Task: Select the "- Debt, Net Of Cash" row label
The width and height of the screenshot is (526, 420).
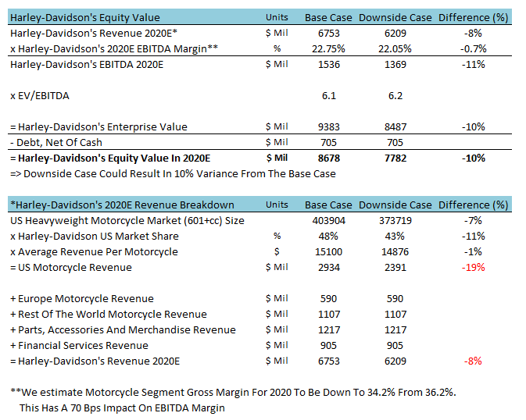Action: (55, 142)
